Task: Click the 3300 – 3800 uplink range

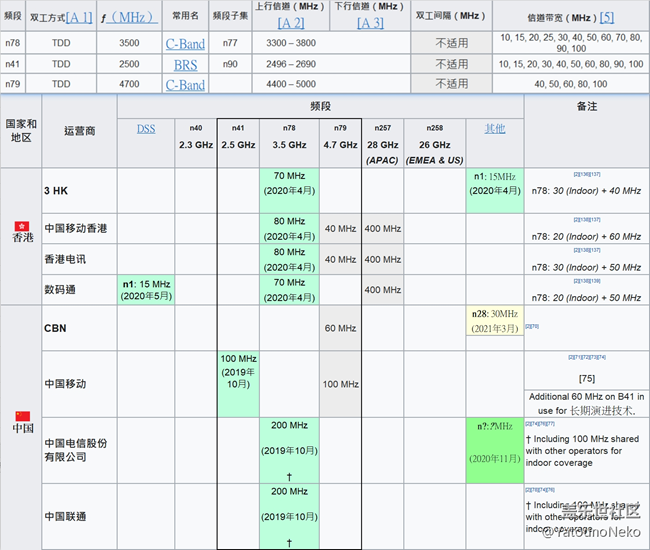Action: [291, 43]
